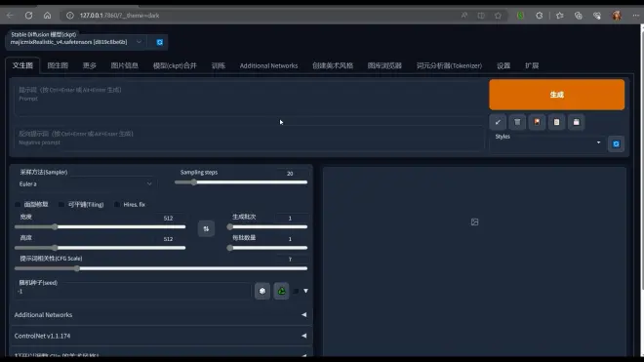Click the site info icon in address bar
Image resolution: width=644 pixels, height=362 pixels.
point(70,16)
